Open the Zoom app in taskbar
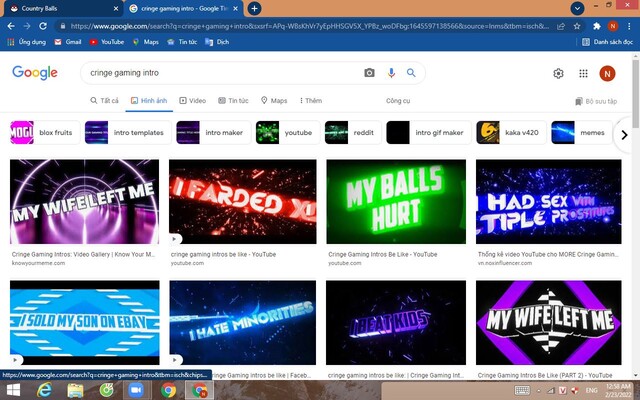This screenshot has height=400, width=640. point(136,391)
